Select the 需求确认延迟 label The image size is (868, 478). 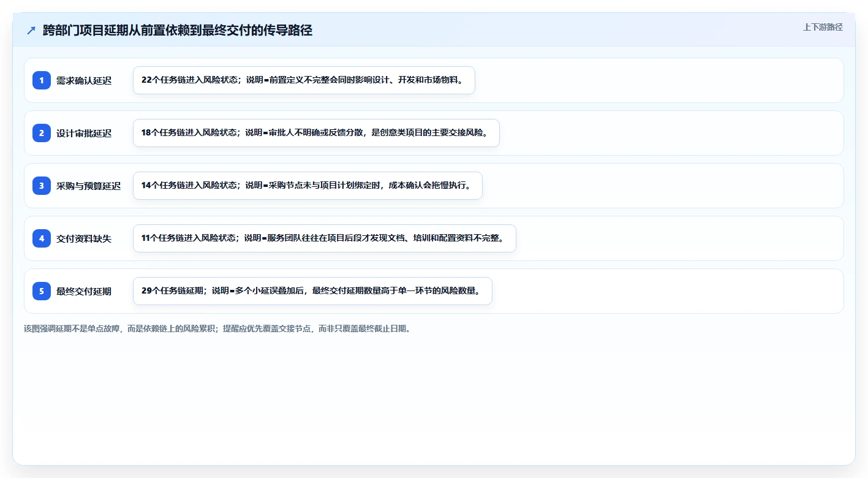(x=84, y=80)
